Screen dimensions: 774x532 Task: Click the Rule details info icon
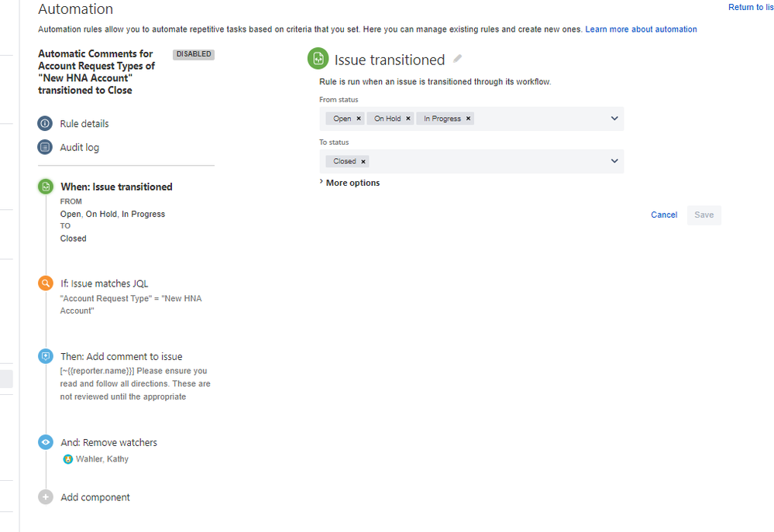[x=45, y=123]
